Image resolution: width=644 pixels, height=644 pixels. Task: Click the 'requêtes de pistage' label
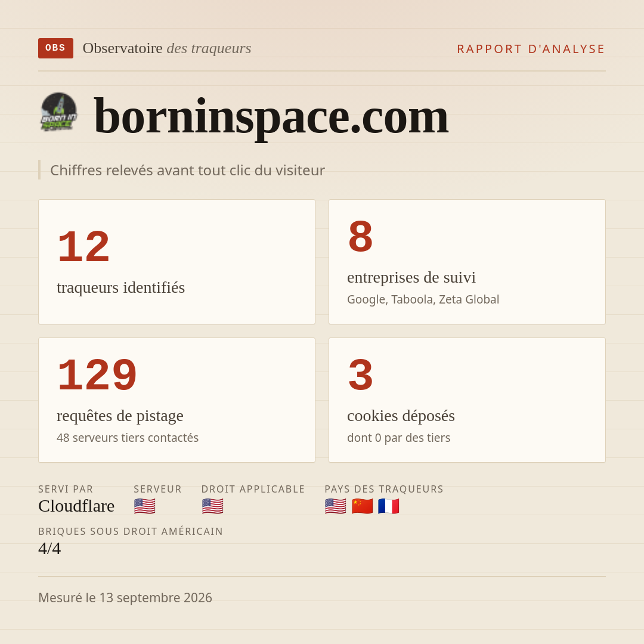click(x=120, y=416)
